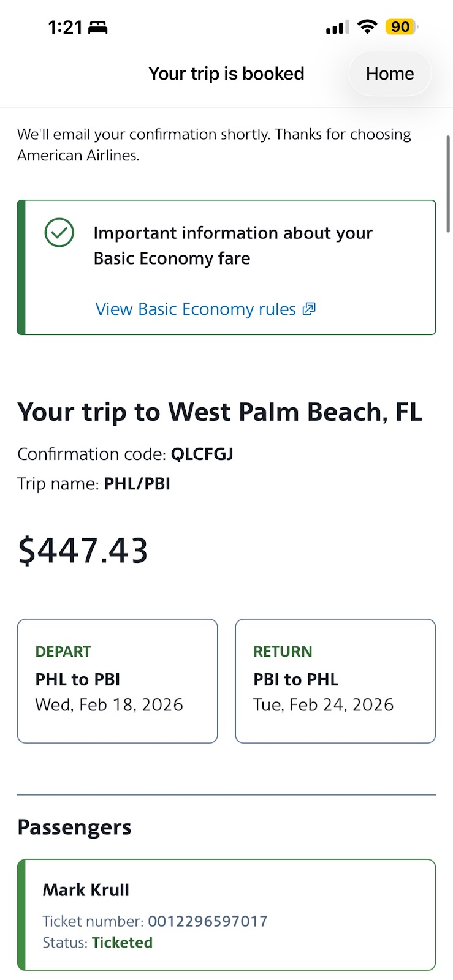Click the page scrollbar on the right

click(x=448, y=184)
